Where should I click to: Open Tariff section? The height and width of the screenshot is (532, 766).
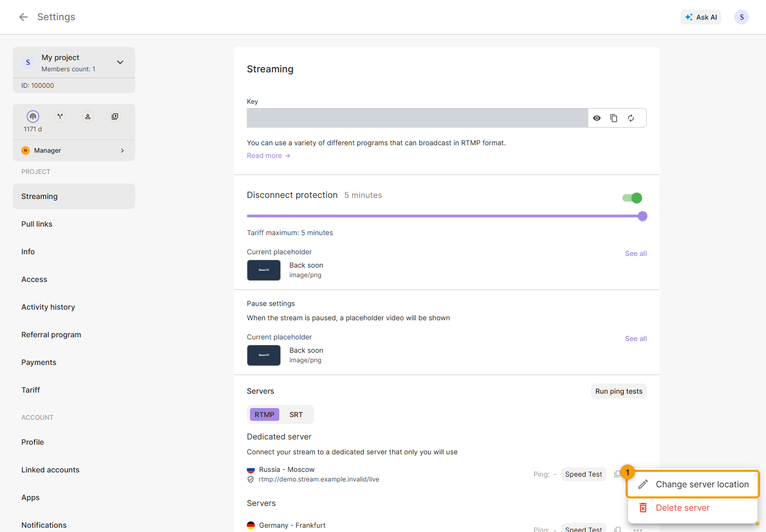pos(74,390)
